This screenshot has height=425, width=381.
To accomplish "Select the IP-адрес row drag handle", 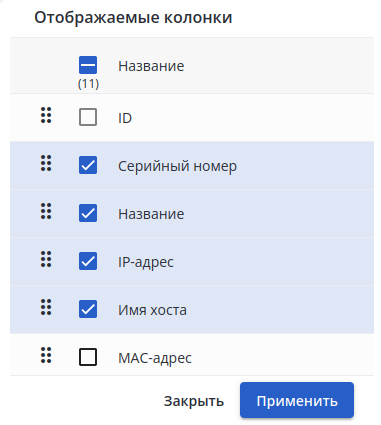I will (x=46, y=259).
